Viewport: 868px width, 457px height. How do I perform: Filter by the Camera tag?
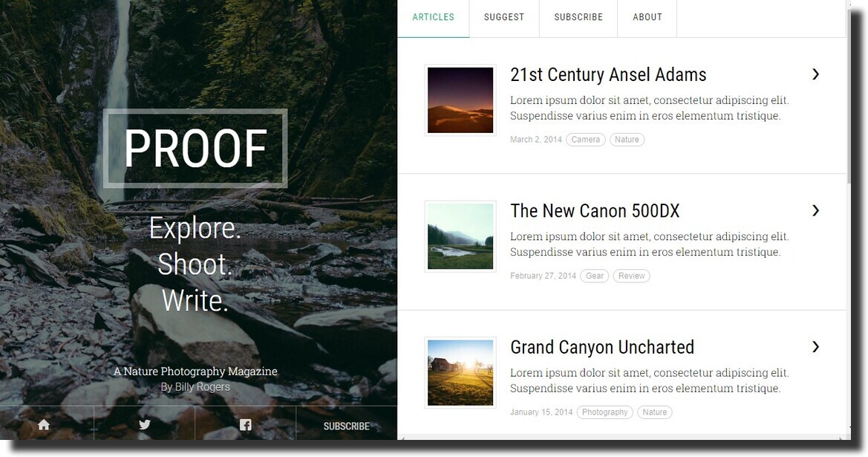586,140
